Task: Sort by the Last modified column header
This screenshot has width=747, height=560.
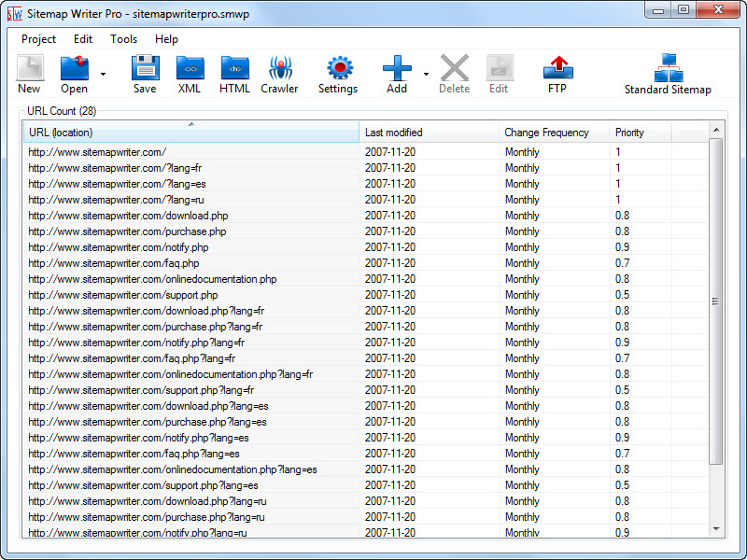Action: (430, 132)
